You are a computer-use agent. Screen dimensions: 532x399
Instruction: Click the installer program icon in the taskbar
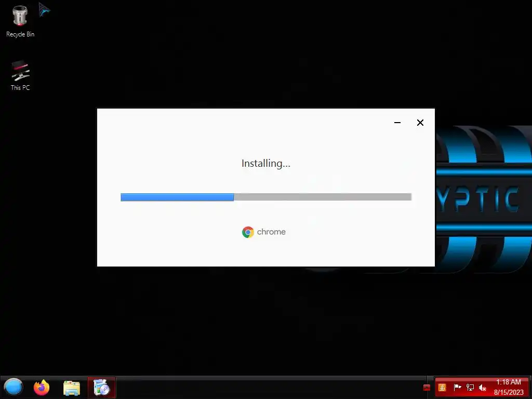(x=101, y=388)
